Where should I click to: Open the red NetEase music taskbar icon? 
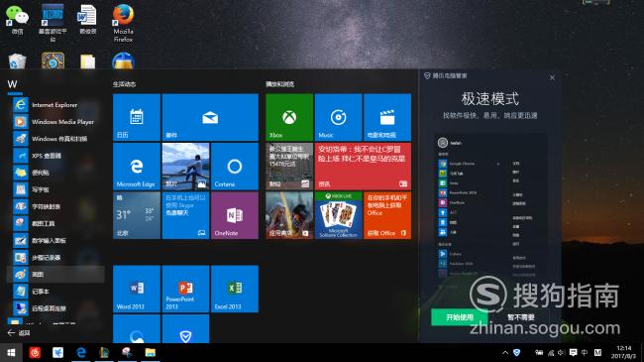(x=35, y=352)
